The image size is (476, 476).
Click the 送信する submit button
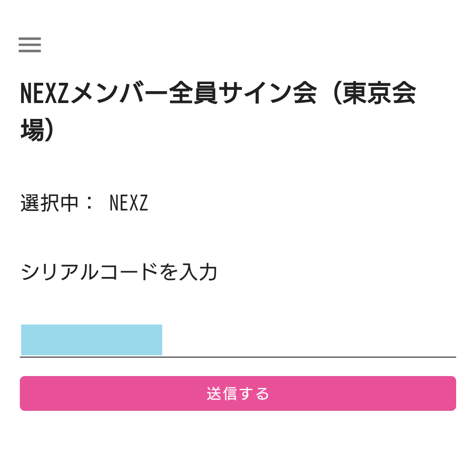click(x=238, y=393)
